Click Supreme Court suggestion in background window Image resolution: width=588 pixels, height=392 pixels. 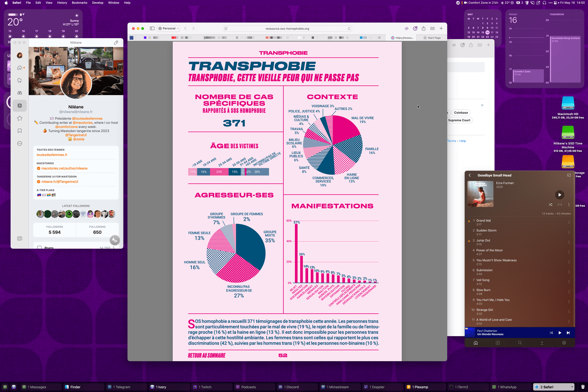(x=459, y=121)
